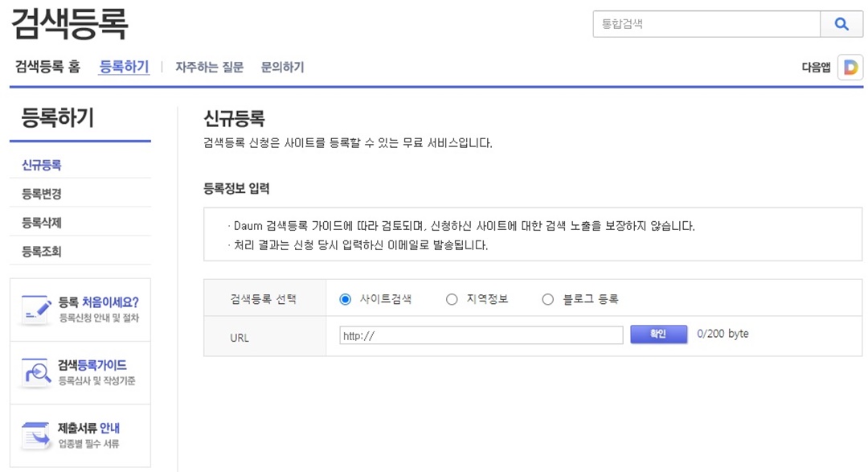Open the Daum D app icon

(x=852, y=67)
